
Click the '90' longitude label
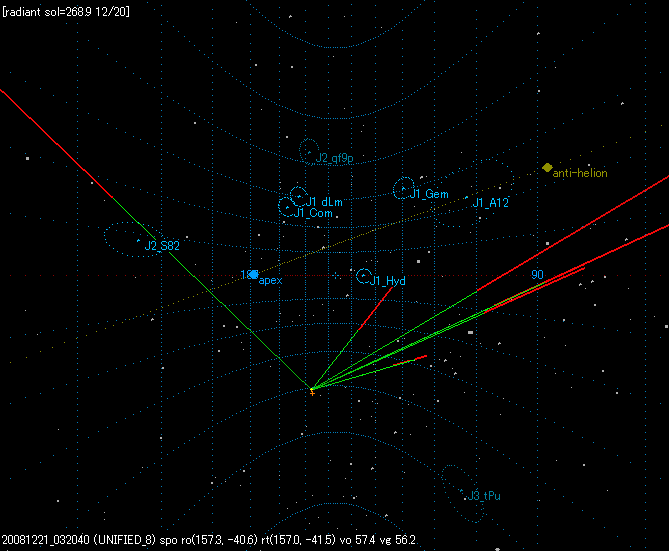point(537,275)
